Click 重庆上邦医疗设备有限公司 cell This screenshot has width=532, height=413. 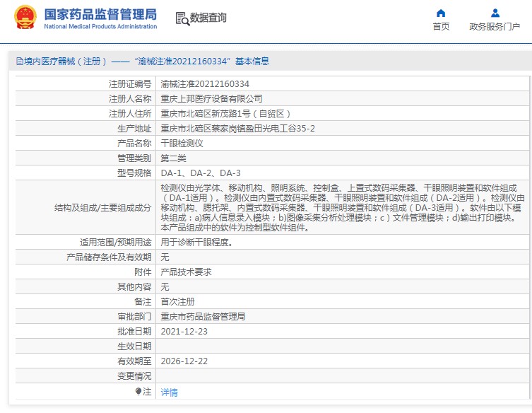coord(212,99)
